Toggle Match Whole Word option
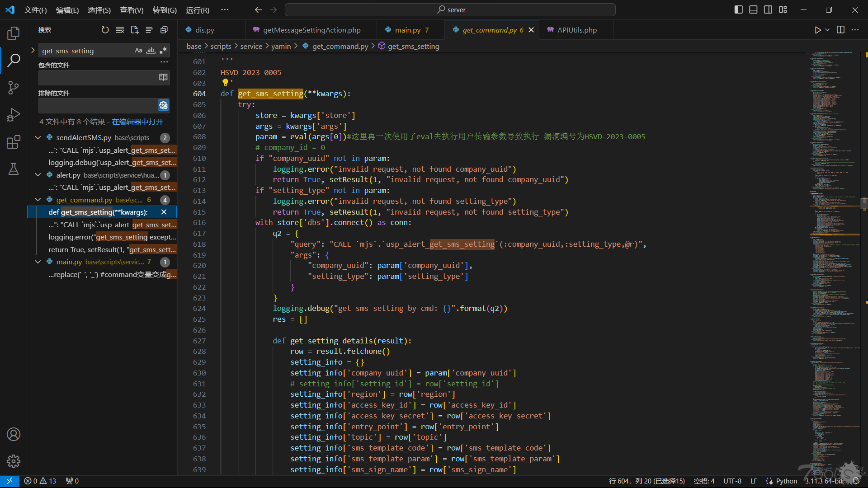 (151, 50)
